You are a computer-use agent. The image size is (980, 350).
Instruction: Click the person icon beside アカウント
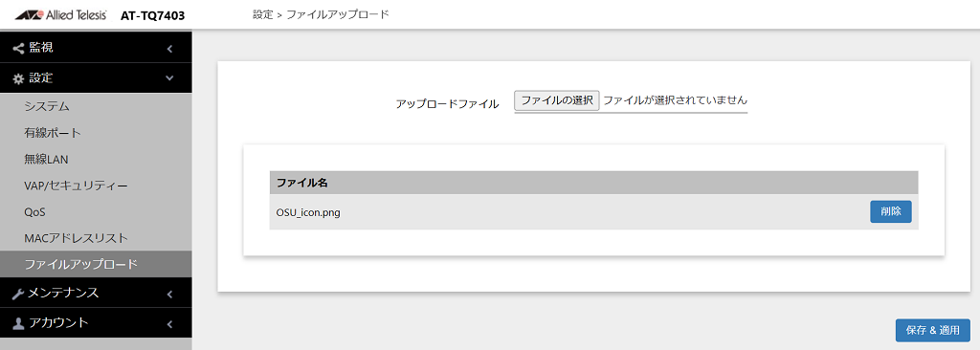[x=18, y=324]
